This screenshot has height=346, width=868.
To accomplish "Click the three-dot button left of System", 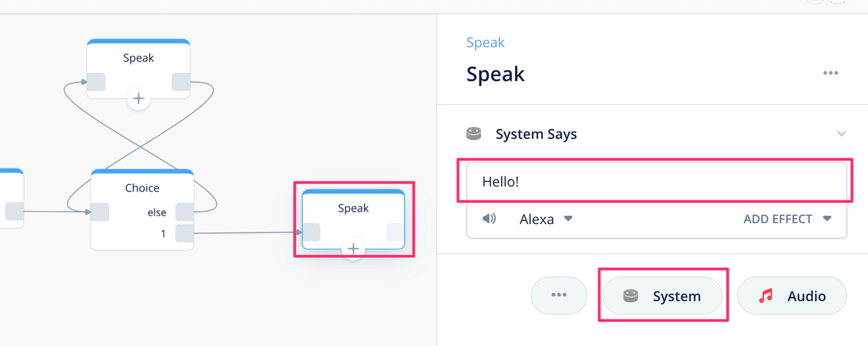I will [x=558, y=295].
